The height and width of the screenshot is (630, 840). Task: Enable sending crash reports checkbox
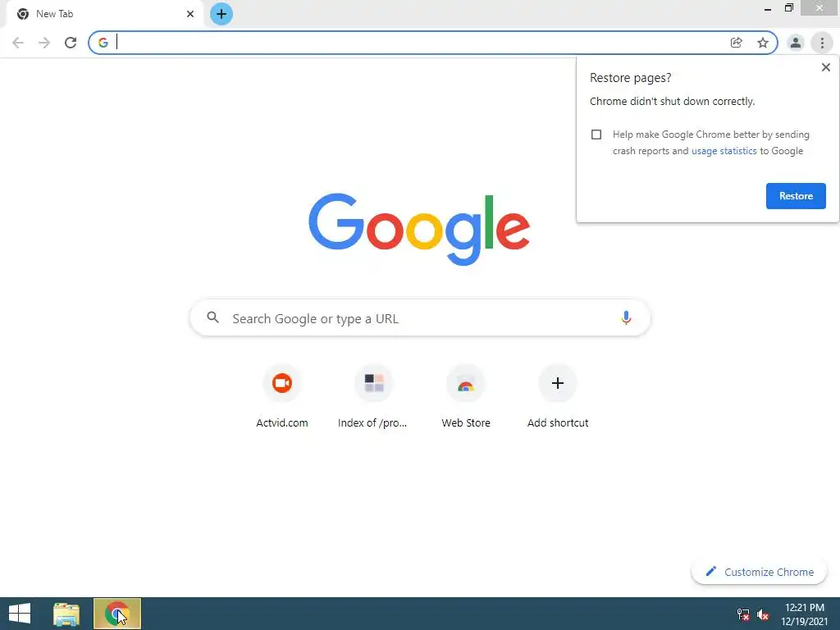(596, 135)
